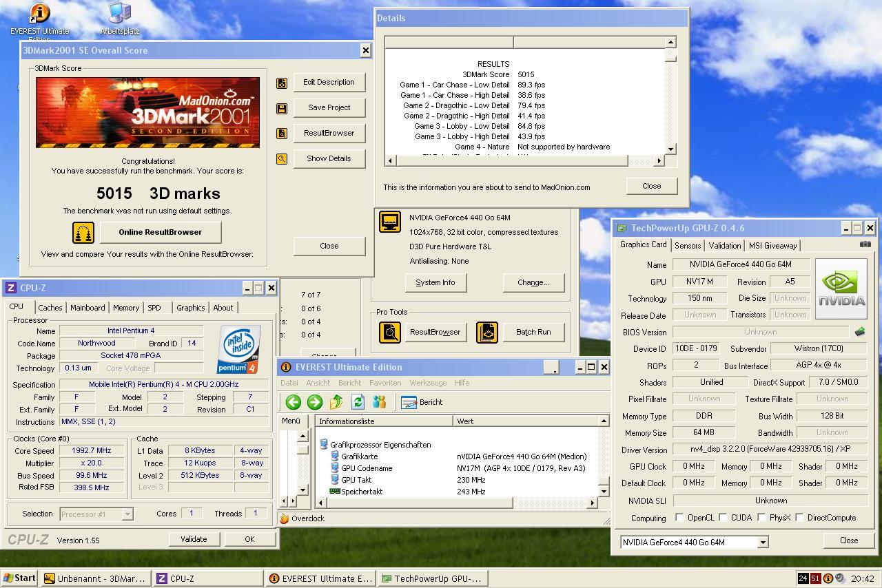
Task: Click the EVEREST up-level folder icon
Action: pyautogui.click(x=336, y=402)
